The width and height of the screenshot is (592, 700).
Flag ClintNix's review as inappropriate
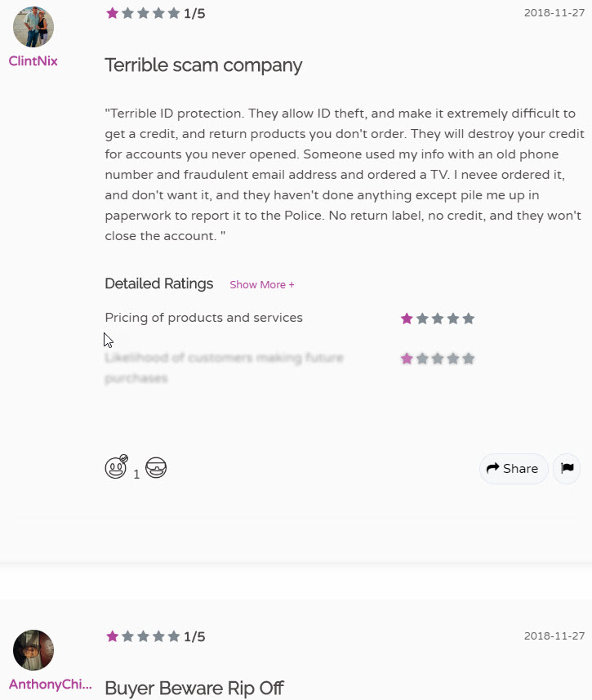point(567,468)
